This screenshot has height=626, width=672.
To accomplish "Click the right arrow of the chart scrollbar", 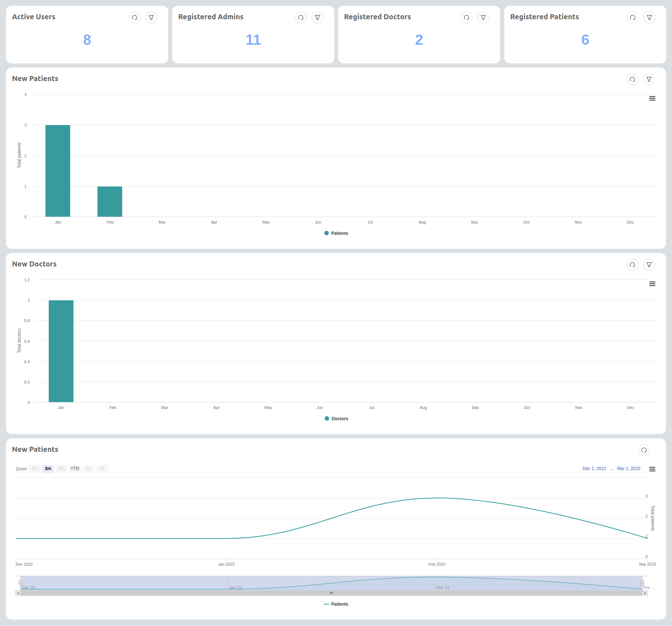I will [644, 593].
